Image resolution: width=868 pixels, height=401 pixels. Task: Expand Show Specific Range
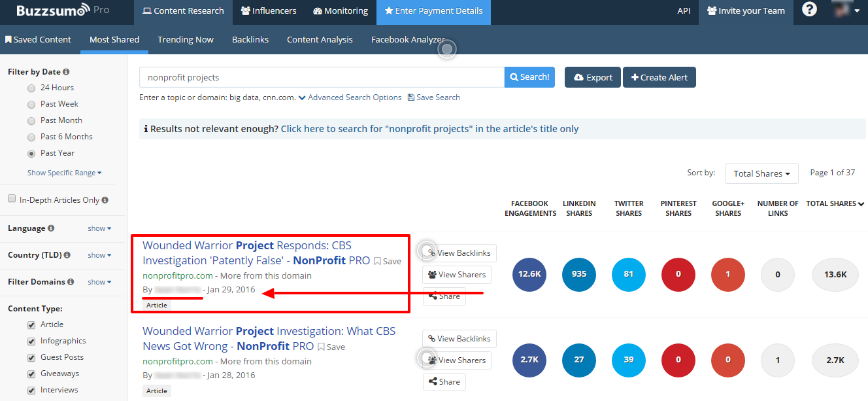click(x=65, y=173)
